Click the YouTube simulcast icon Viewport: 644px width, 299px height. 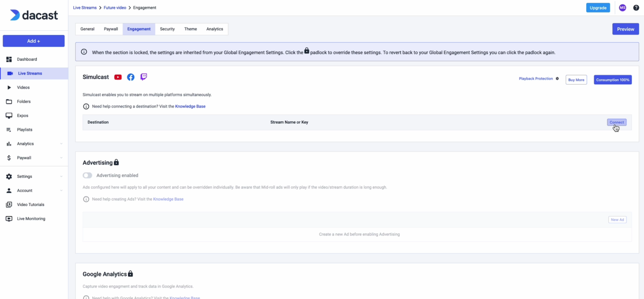(x=118, y=77)
